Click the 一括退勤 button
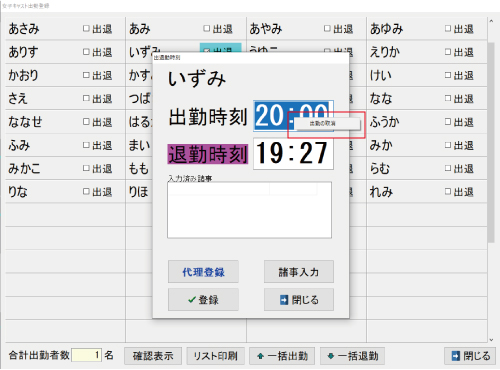Screen dimensions: 500x370 tap(352, 356)
